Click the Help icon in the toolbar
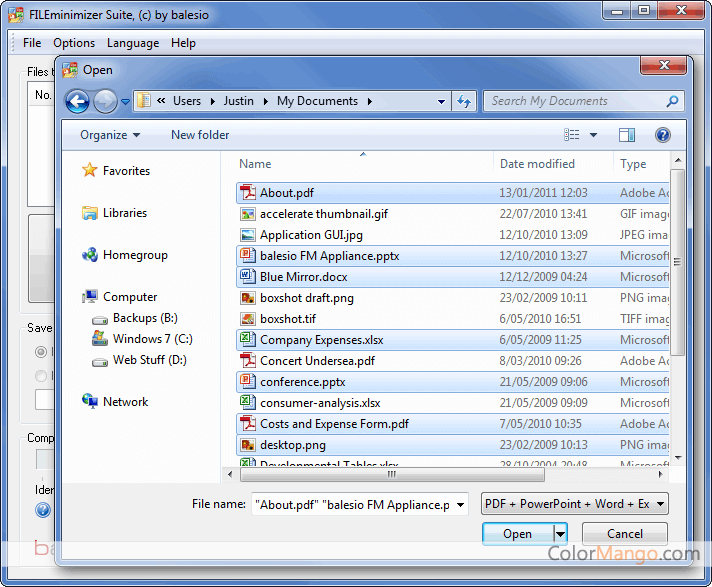Image resolution: width=712 pixels, height=587 pixels. pos(661,135)
